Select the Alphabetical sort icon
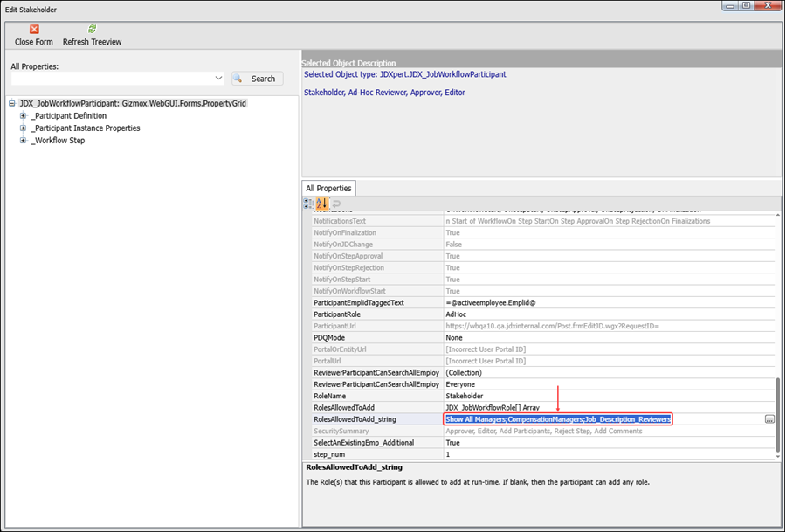The width and height of the screenshot is (786, 532). (x=321, y=204)
